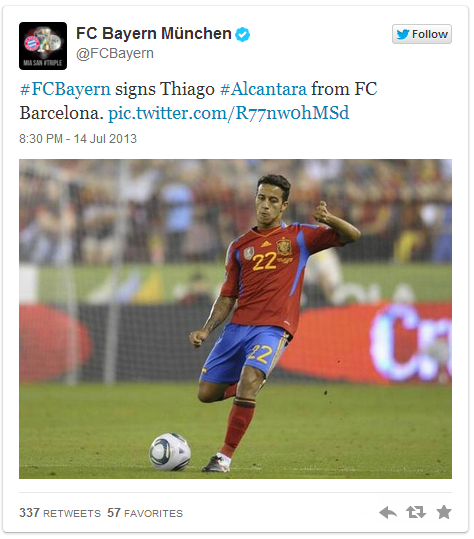Click the @FCBayern handle
This screenshot has width=474, height=539.
pos(115,54)
